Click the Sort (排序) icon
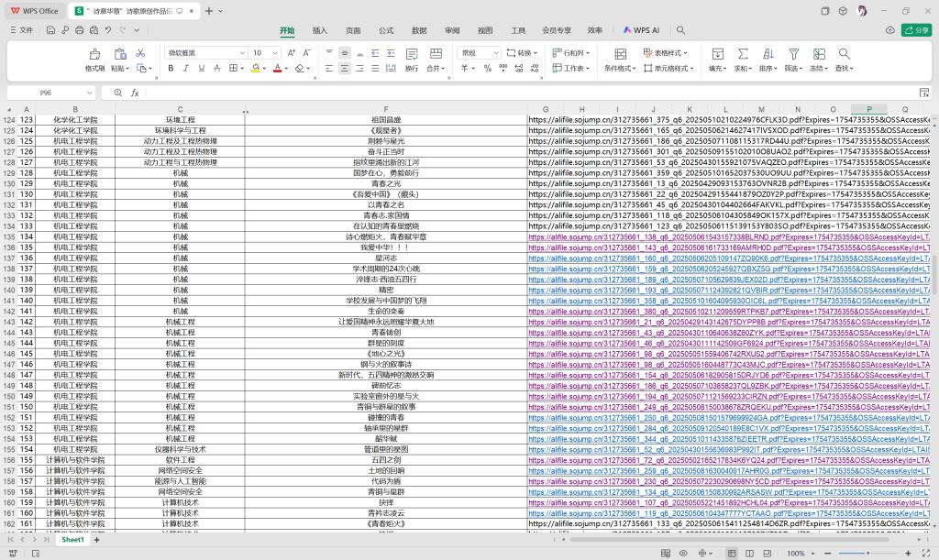 (x=768, y=54)
